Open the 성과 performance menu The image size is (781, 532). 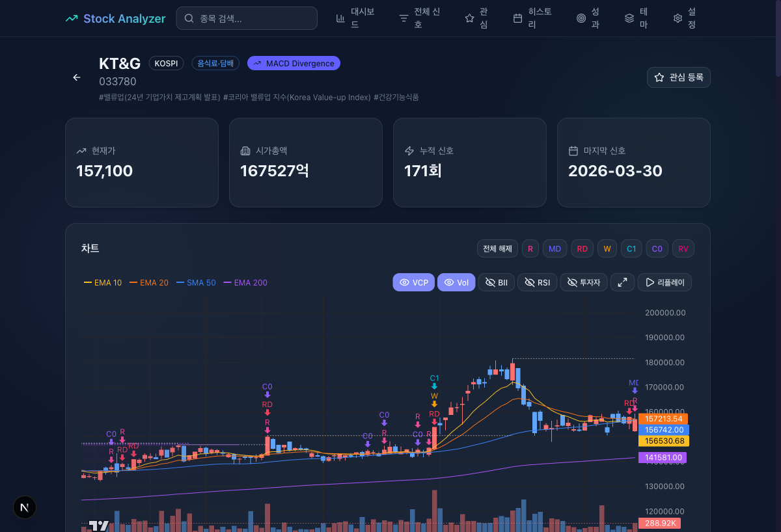coord(588,18)
